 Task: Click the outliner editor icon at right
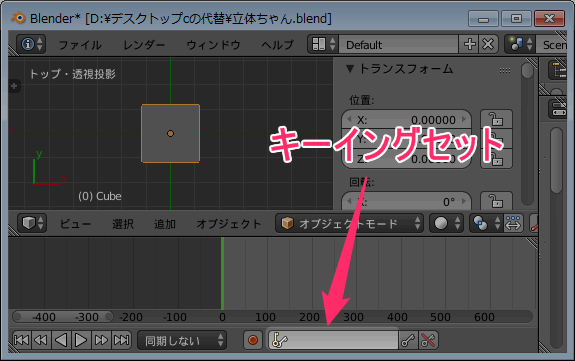[x=558, y=70]
